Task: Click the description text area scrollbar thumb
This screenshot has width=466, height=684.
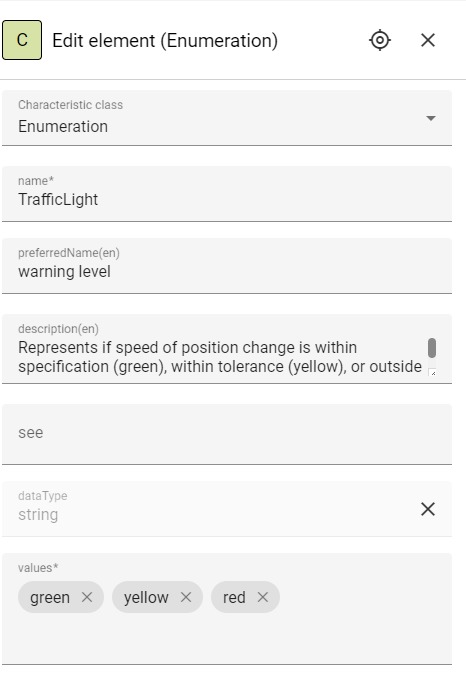Action: (432, 348)
